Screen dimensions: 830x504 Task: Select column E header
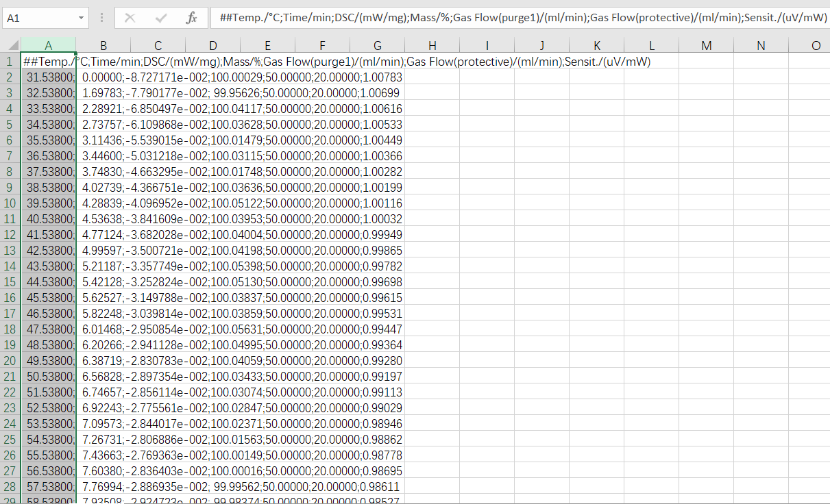[267, 46]
